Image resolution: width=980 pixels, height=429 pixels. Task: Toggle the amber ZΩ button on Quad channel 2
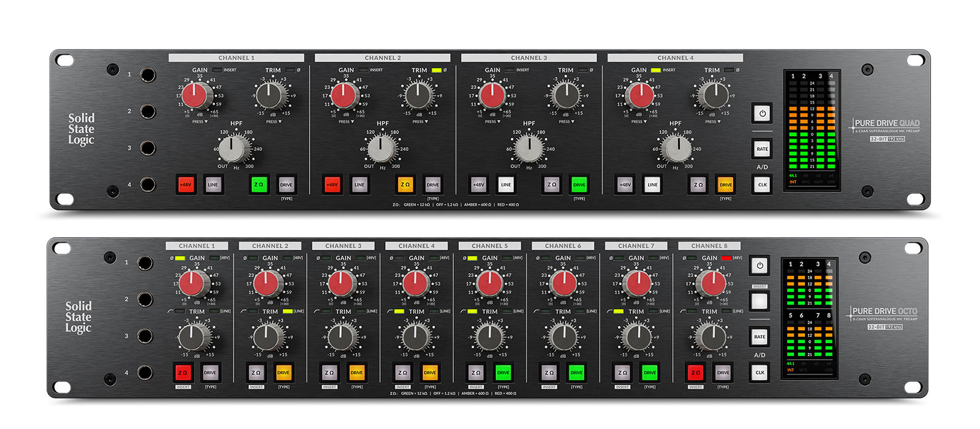[405, 184]
